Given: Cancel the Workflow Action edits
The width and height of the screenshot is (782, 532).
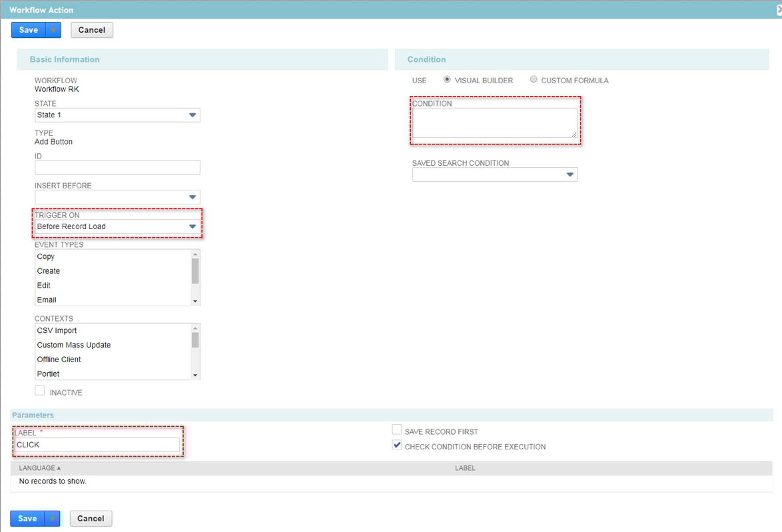Looking at the screenshot, I should tap(91, 29).
